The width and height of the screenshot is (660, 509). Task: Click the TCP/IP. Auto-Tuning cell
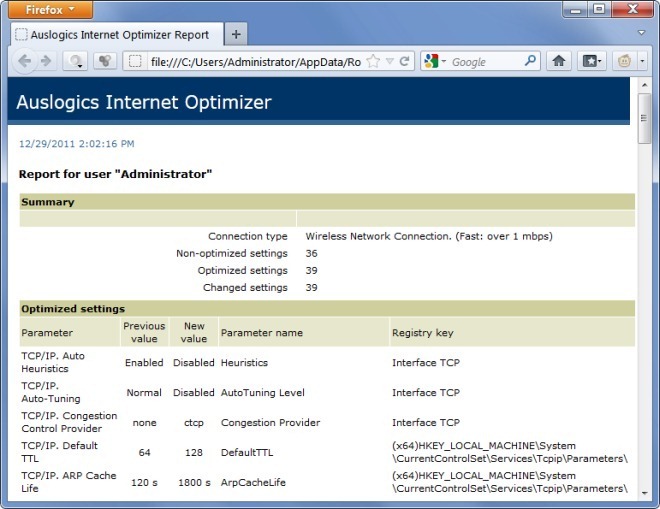point(51,392)
